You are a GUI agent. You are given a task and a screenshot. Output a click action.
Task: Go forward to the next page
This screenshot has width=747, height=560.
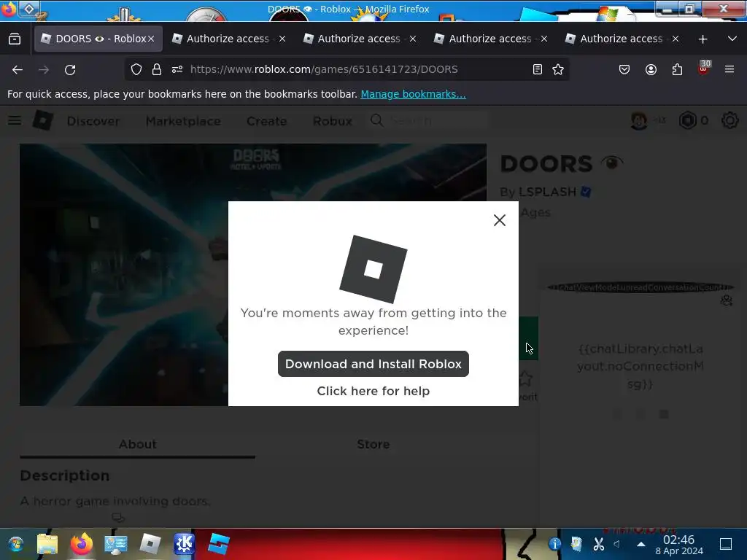coord(44,69)
